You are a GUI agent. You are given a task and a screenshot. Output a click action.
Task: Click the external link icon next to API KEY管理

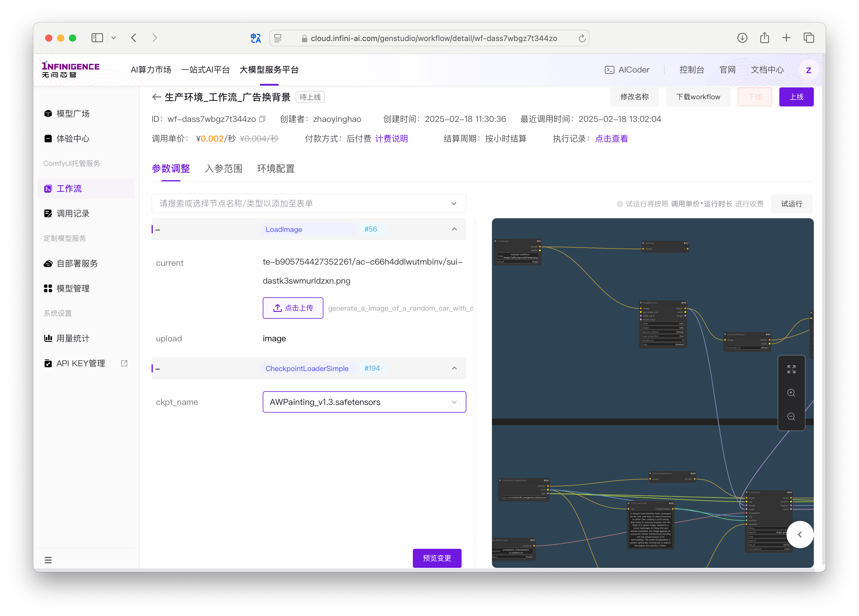[x=124, y=363]
